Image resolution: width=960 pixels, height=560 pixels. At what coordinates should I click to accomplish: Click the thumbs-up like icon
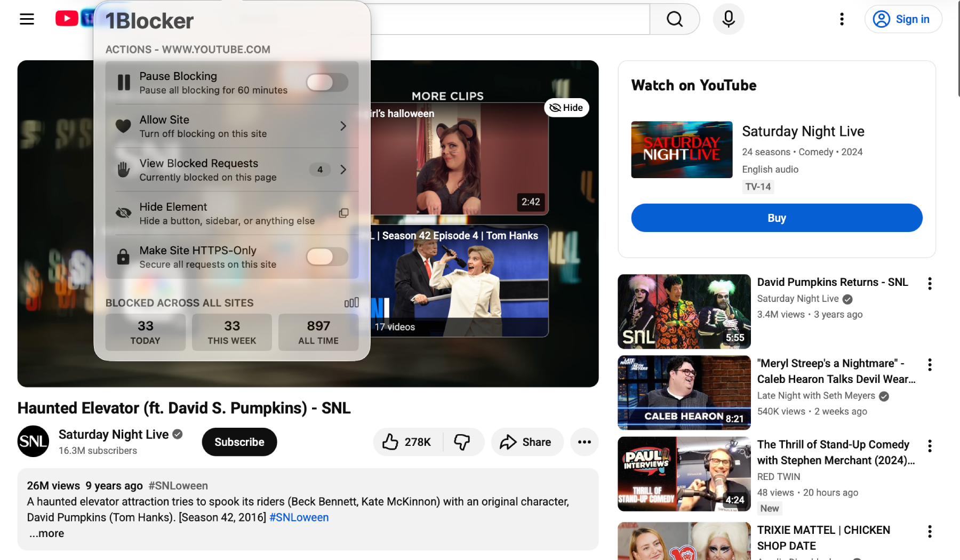[391, 442]
